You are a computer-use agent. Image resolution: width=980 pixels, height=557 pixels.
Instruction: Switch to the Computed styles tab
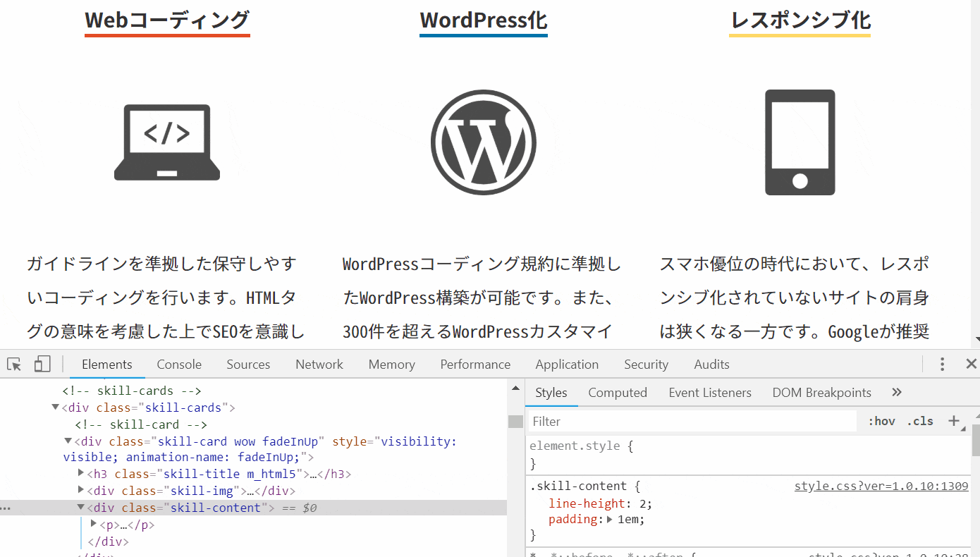click(x=618, y=393)
